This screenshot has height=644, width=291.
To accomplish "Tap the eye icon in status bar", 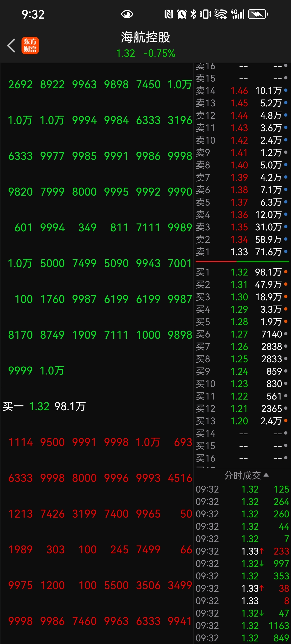I will [127, 14].
